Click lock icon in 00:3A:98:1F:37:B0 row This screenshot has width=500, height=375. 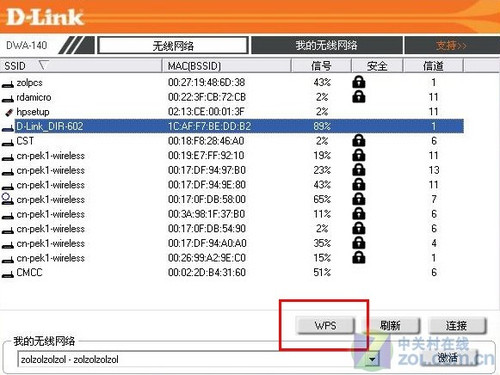click(x=359, y=214)
